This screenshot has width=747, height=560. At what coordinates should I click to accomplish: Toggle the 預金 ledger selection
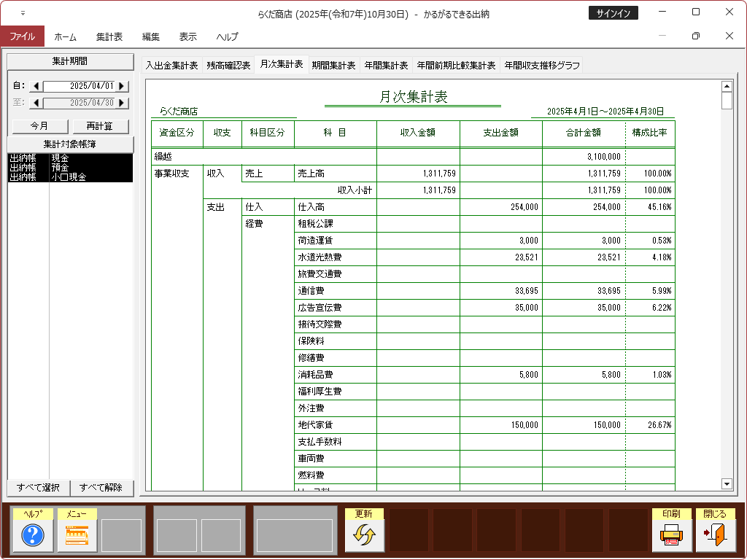70,167
